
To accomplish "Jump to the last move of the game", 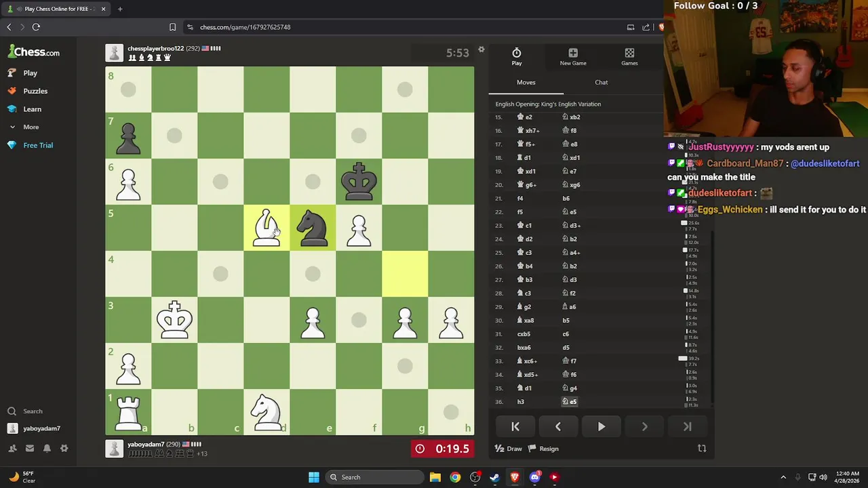I will [687, 426].
